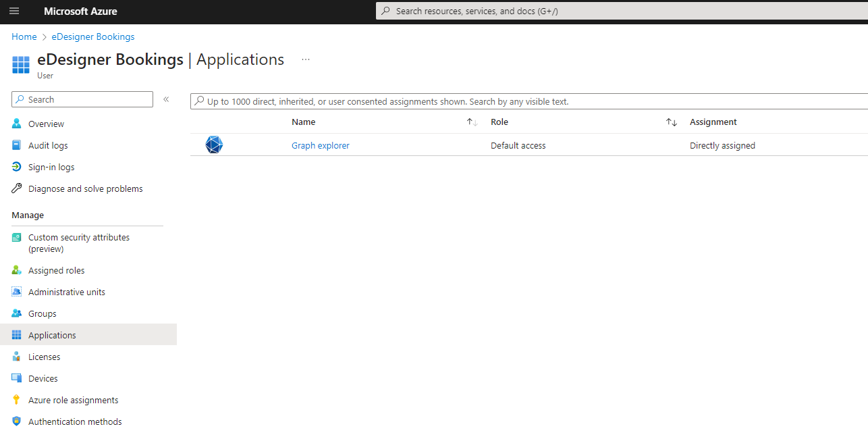Open the hamburger portal menu
This screenshot has width=868, height=437.
click(x=14, y=11)
